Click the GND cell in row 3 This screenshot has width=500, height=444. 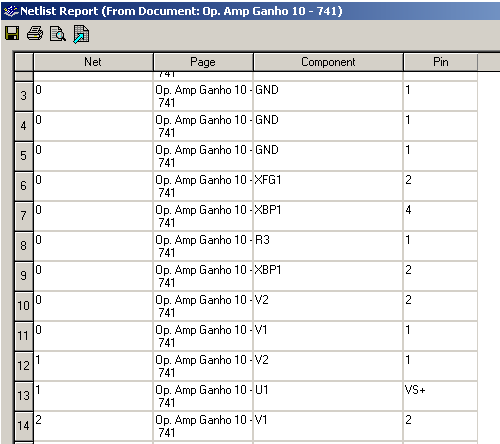click(328, 96)
